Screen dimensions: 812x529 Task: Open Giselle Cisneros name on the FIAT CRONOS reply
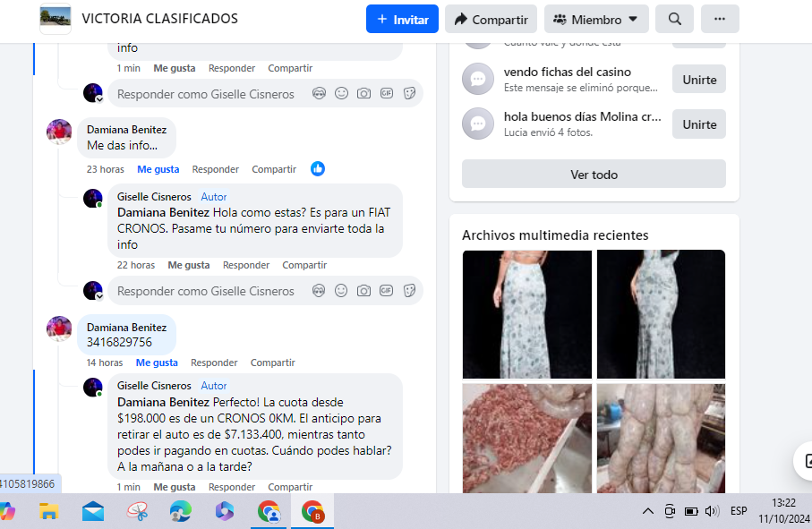click(x=154, y=197)
